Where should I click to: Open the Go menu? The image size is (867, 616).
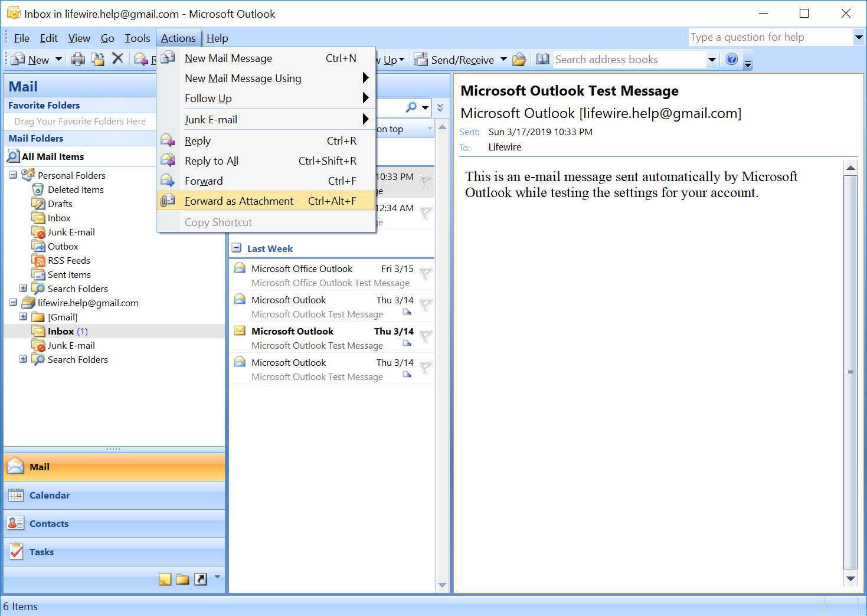tap(107, 38)
